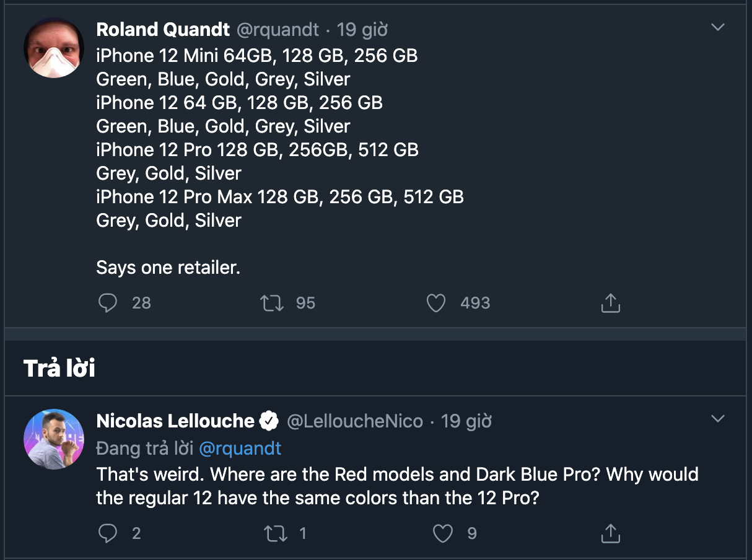Expand the options chevron on Nicolas Lellouche's reply

tap(717, 419)
